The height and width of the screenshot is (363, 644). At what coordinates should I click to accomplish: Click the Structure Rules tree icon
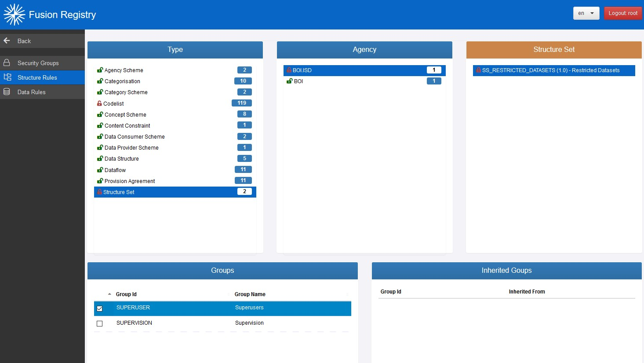[x=7, y=77]
